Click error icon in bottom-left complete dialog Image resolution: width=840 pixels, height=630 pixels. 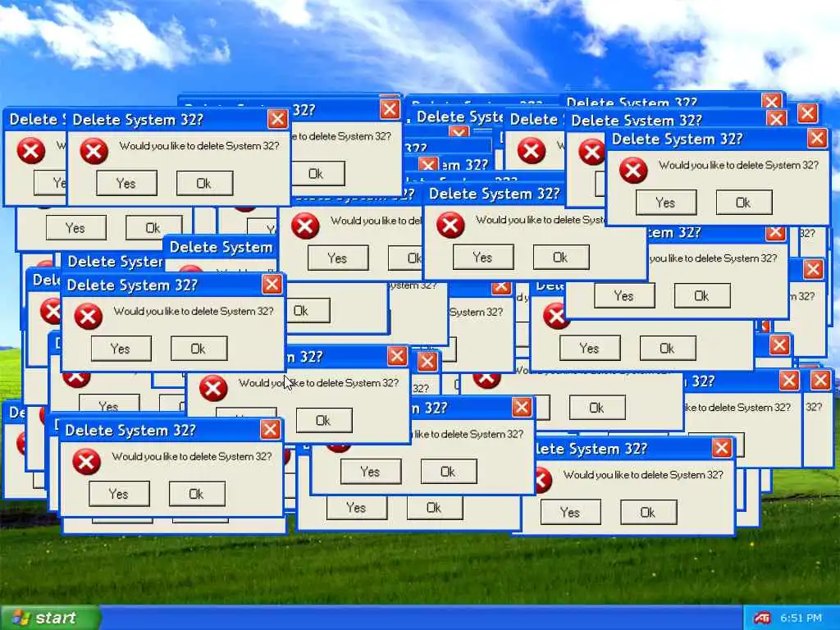pyautogui.click(x=87, y=462)
